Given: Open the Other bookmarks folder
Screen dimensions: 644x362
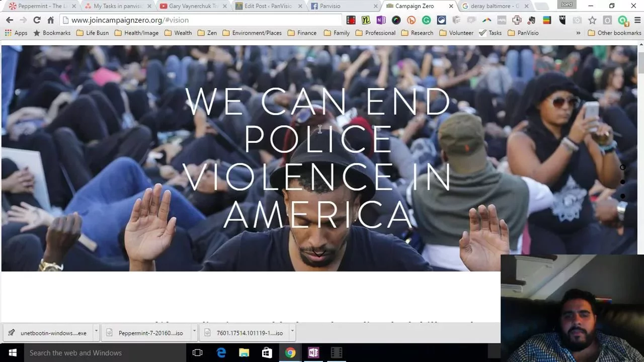Looking at the screenshot, I should pos(615,33).
